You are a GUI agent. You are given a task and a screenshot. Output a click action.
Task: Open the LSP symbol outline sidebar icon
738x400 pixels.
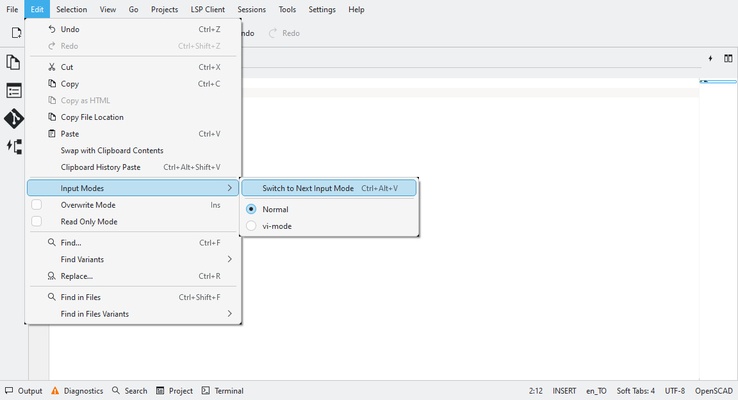(x=14, y=147)
